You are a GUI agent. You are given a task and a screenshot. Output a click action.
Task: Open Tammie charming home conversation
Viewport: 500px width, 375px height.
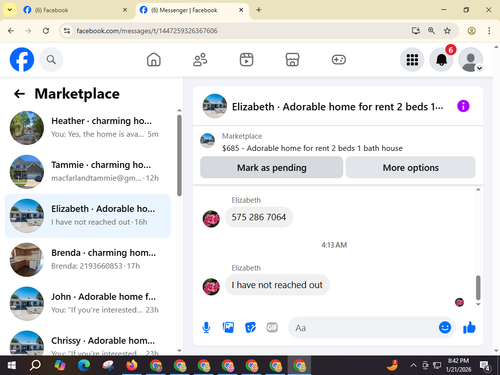pos(88,172)
